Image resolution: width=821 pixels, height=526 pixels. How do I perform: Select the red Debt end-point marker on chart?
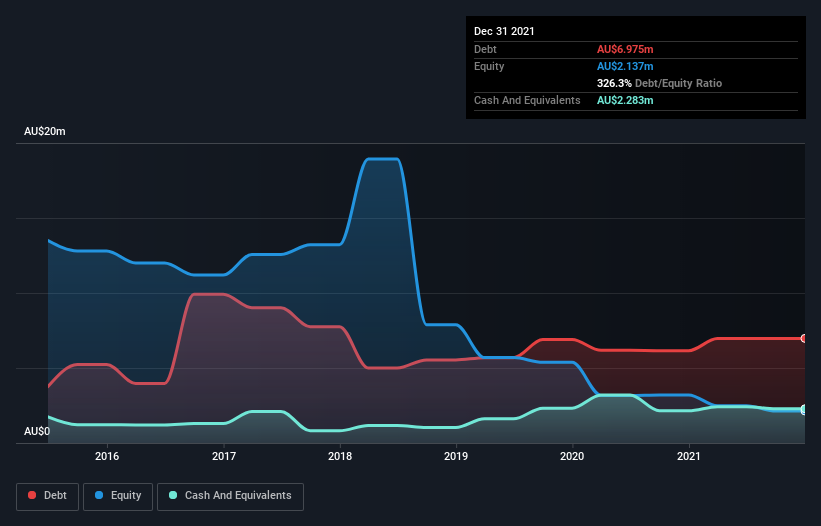pos(804,339)
